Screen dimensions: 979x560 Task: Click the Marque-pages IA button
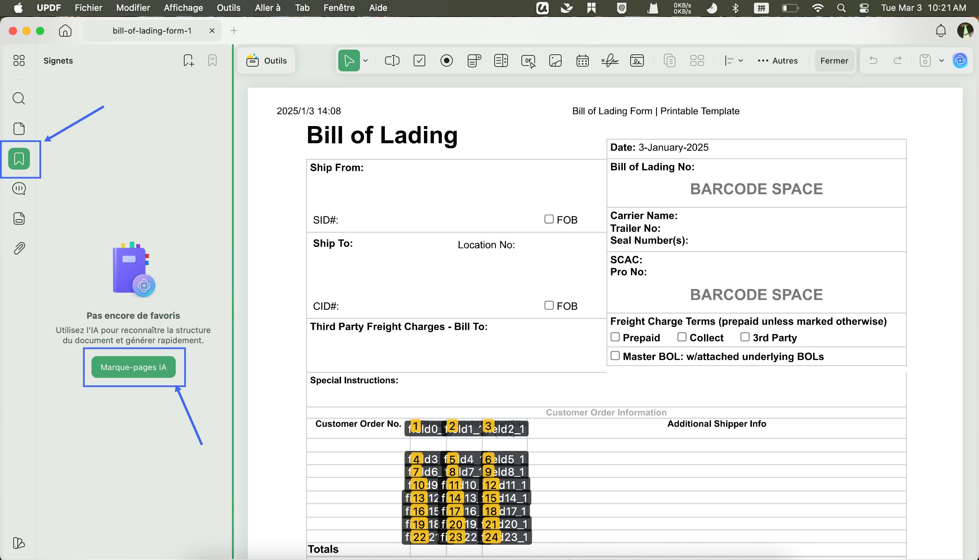click(133, 367)
